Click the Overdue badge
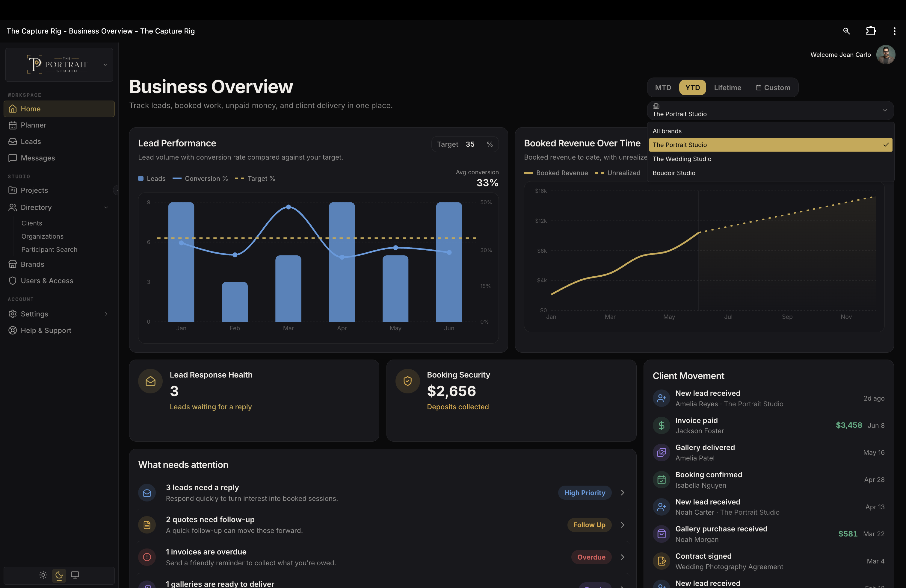The width and height of the screenshot is (906, 588). (x=591, y=557)
